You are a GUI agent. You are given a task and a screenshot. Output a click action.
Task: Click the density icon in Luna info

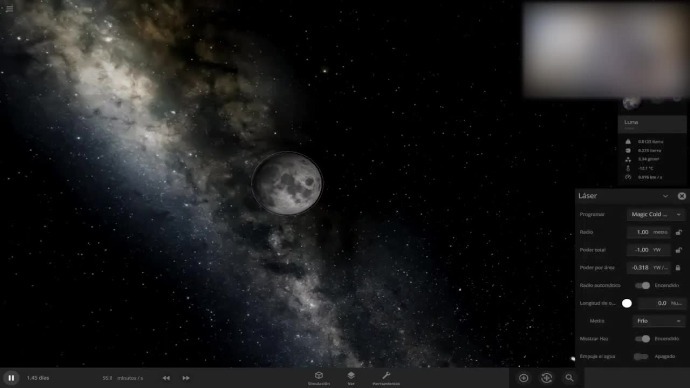point(628,159)
